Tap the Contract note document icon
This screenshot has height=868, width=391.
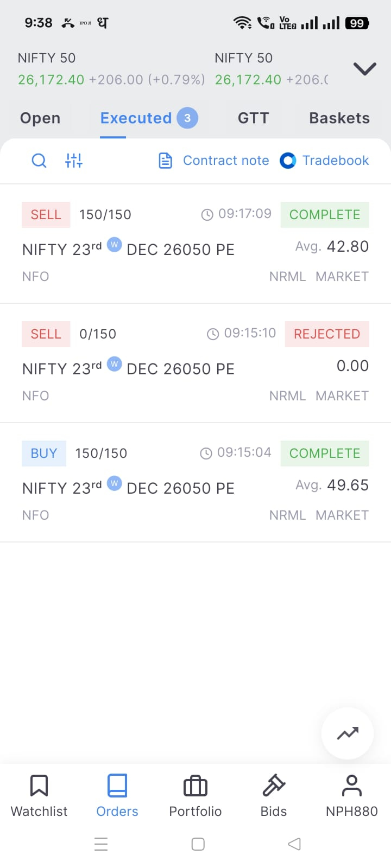(x=165, y=161)
